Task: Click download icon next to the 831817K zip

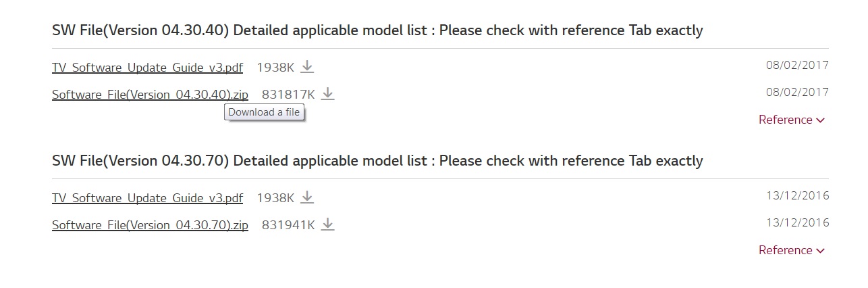Action: (327, 94)
